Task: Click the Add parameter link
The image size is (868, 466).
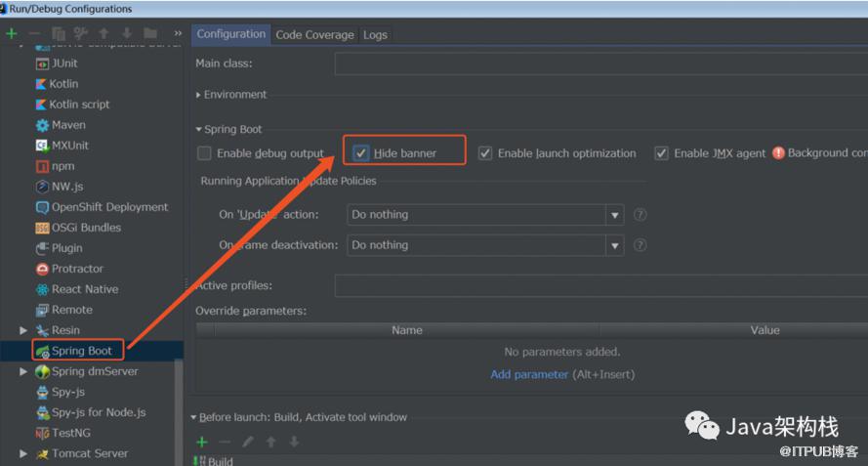Action: coord(529,374)
